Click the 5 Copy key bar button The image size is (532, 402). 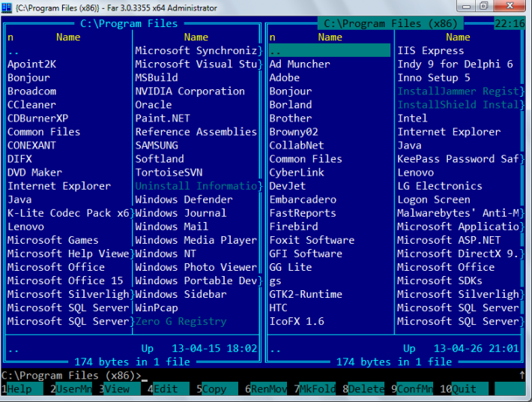pos(217,388)
